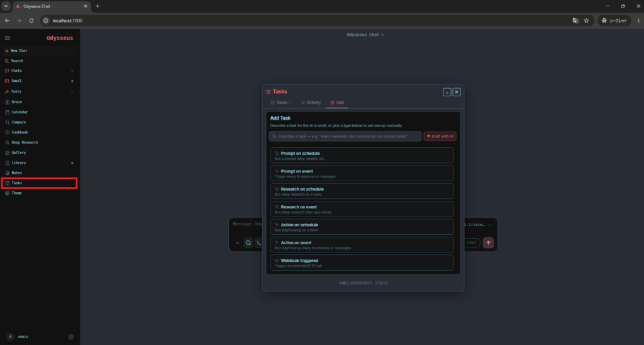This screenshot has width=644, height=345.
Task: Choose Research on schedule task type
Action: point(362,191)
